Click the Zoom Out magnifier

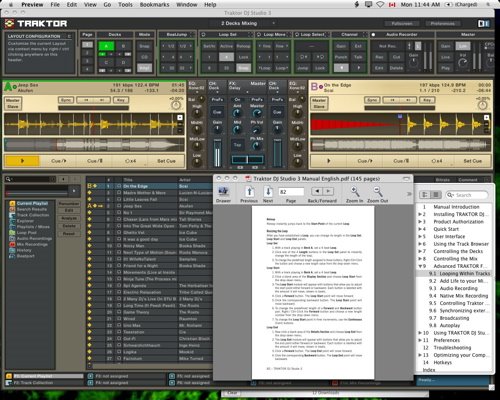click(377, 192)
